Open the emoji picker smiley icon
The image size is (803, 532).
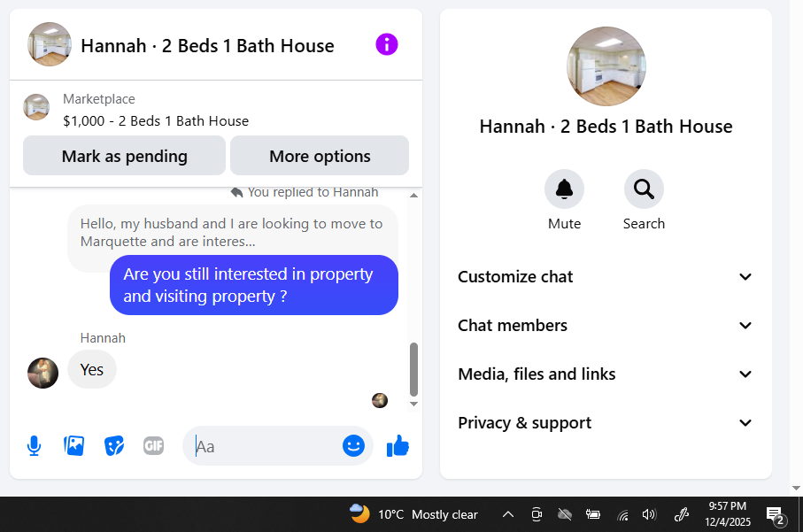[x=353, y=446]
